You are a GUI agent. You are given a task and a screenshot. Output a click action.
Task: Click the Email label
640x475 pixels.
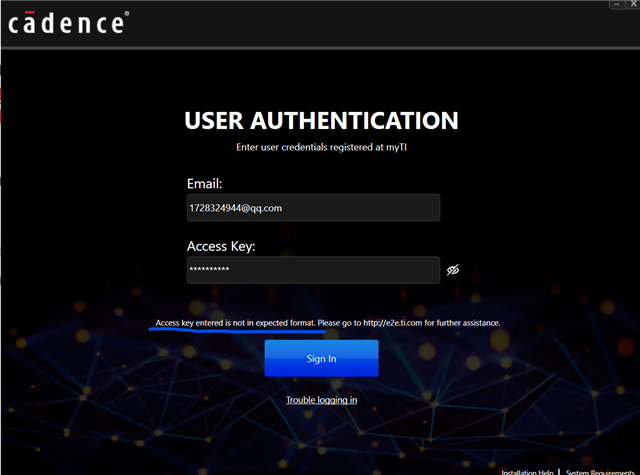pyautogui.click(x=204, y=184)
